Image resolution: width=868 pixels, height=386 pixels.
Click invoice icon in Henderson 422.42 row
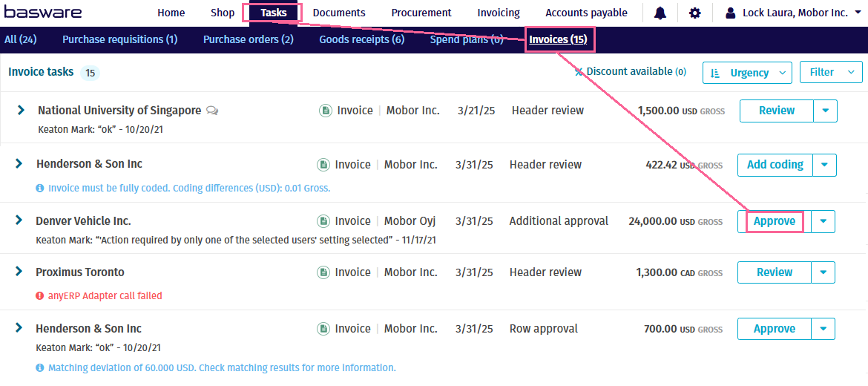pos(323,165)
